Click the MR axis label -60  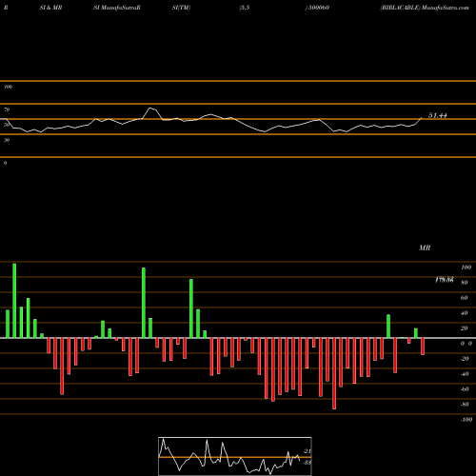tap(465, 389)
